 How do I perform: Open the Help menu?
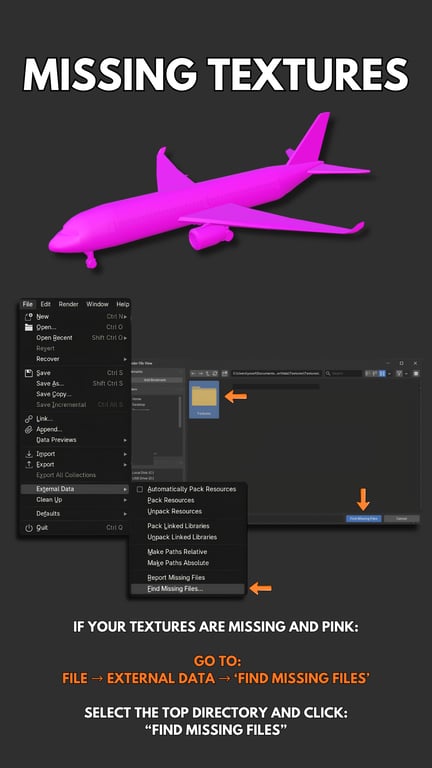pyautogui.click(x=122, y=304)
